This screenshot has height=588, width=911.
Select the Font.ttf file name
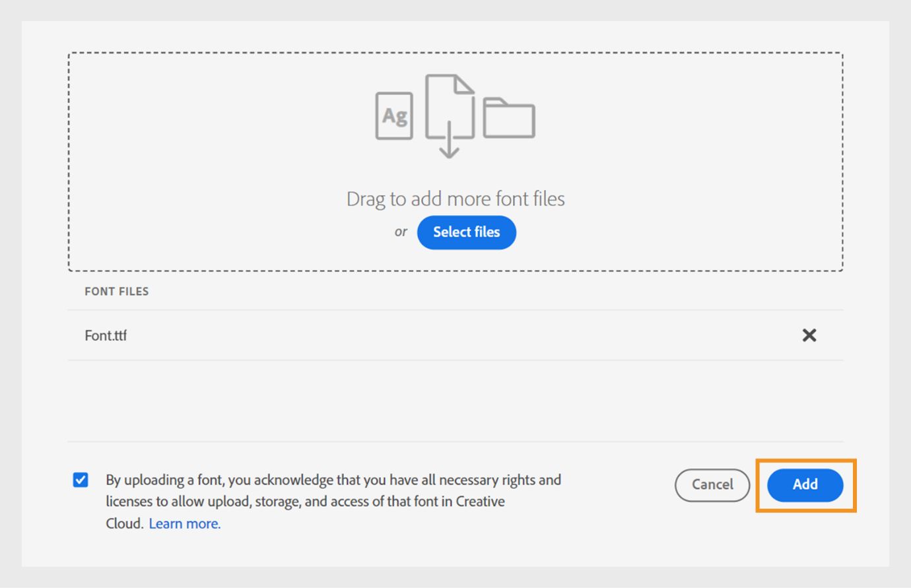(106, 335)
